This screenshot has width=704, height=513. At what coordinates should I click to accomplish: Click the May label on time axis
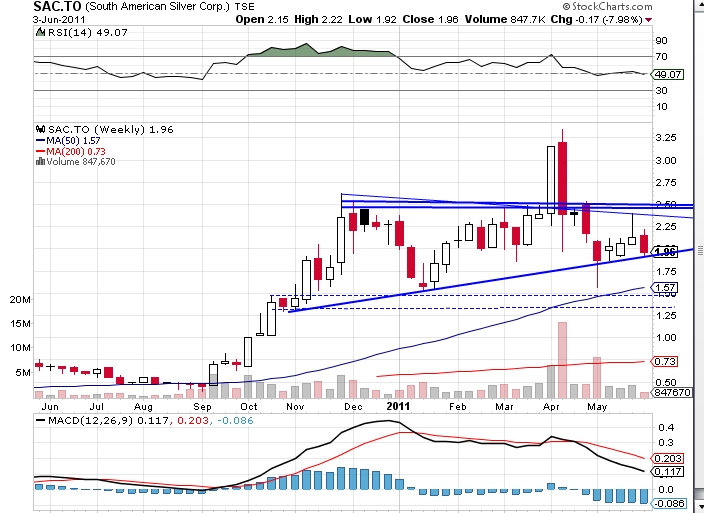(597, 407)
